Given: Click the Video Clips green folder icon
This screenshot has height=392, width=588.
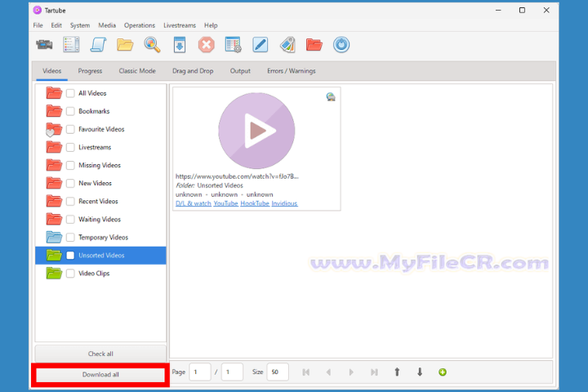Looking at the screenshot, I should point(54,273).
